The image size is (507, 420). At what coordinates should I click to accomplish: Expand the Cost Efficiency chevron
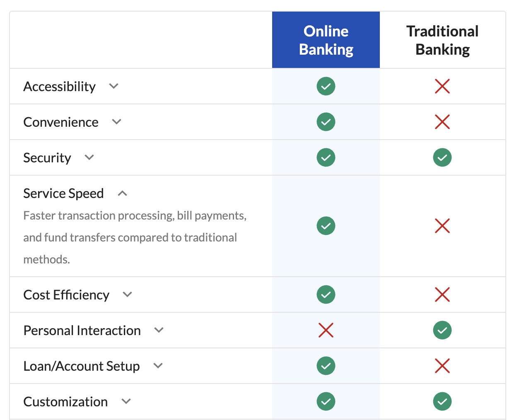pos(127,294)
